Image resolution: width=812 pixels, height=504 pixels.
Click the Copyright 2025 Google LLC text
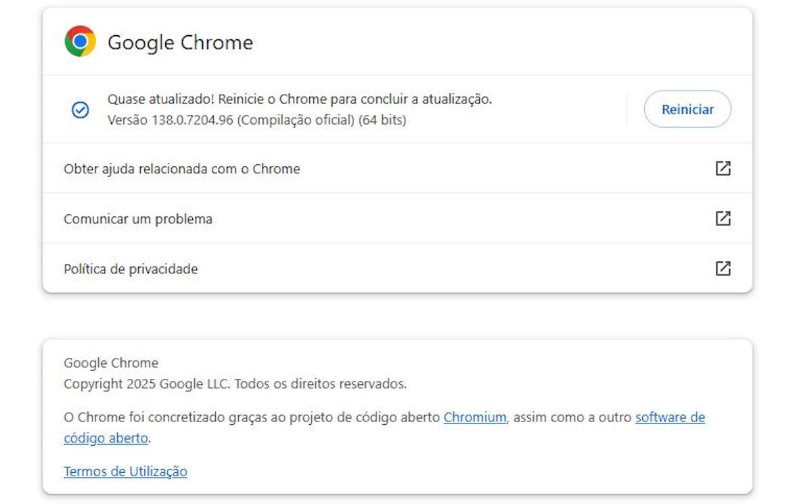[x=147, y=384]
